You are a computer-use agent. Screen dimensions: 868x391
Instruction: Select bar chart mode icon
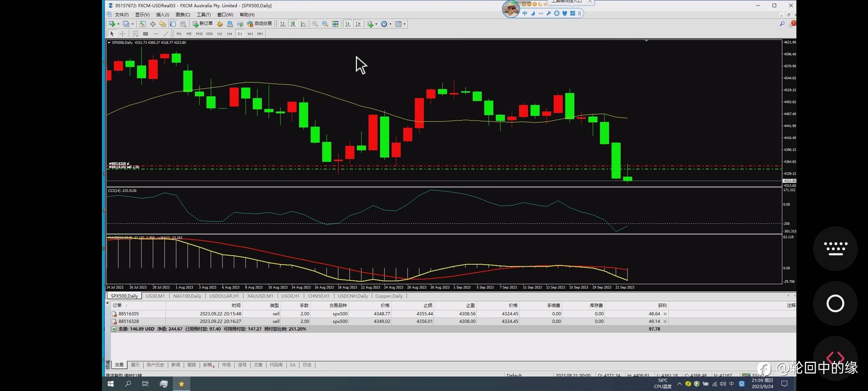(x=283, y=24)
